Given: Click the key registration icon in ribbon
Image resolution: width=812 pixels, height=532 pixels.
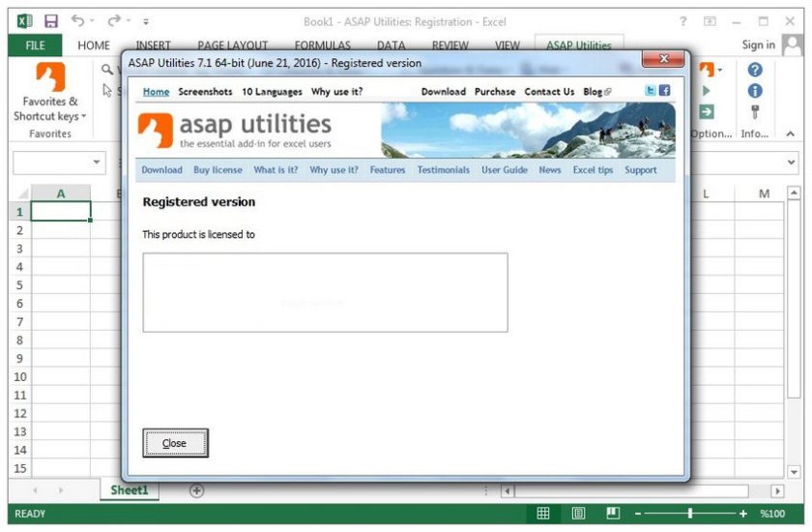Looking at the screenshot, I should [755, 112].
